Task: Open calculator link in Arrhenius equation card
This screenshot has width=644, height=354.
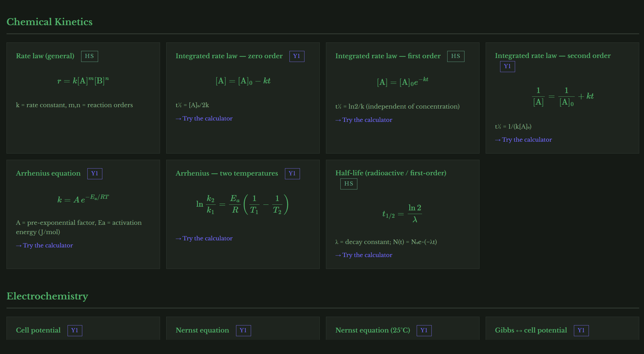Action: pos(44,245)
